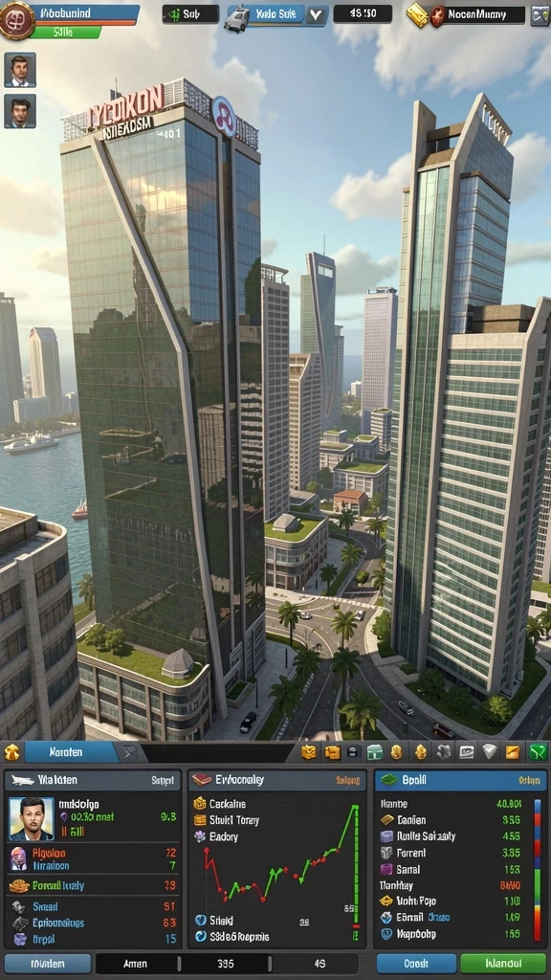Click the multicolor vertical bar on the right panel
Image resolution: width=551 pixels, height=980 pixels.
pos(538,869)
